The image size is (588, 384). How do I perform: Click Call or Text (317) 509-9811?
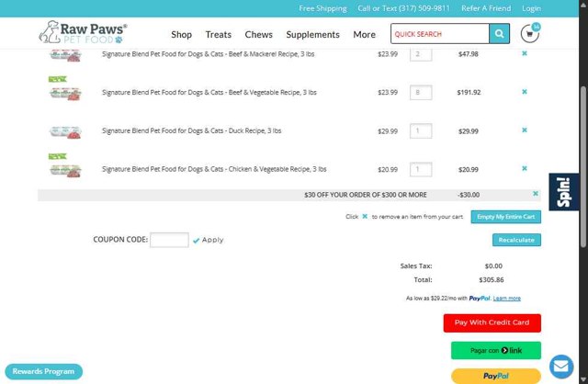pos(403,8)
